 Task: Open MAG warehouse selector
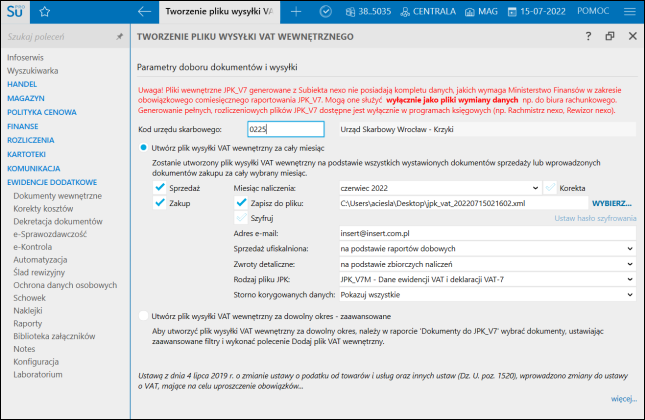(x=481, y=12)
